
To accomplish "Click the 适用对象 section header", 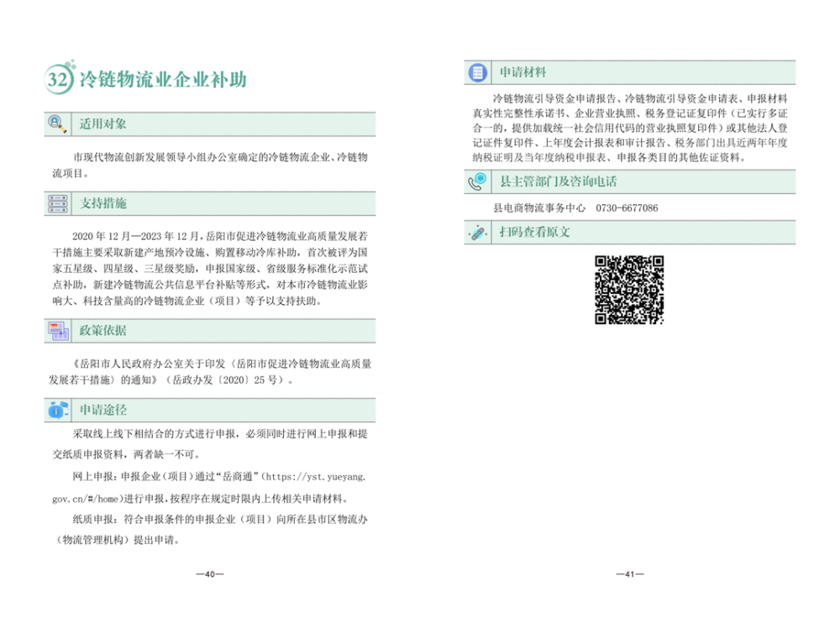I will 103,124.
